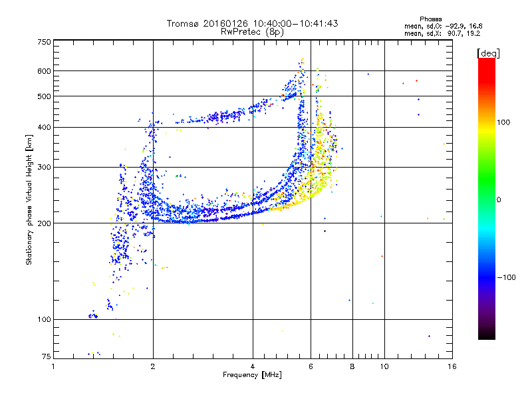Click the Tromsø 20160126 plot title

coord(252,23)
